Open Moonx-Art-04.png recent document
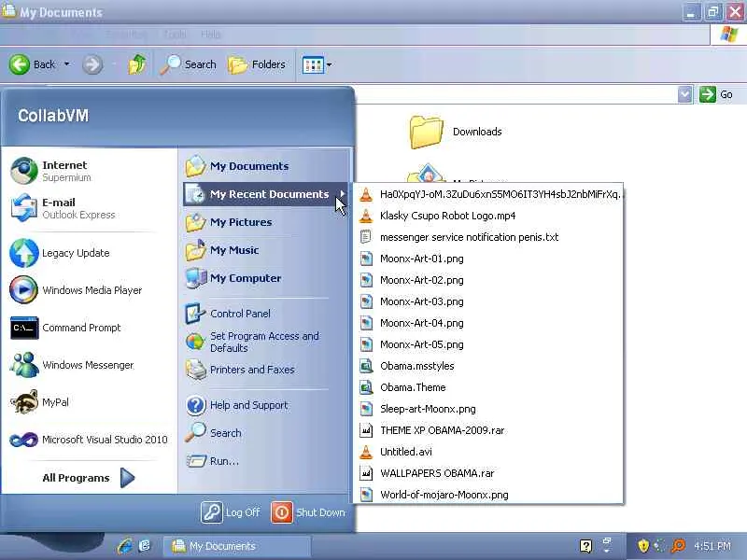 pyautogui.click(x=489, y=323)
